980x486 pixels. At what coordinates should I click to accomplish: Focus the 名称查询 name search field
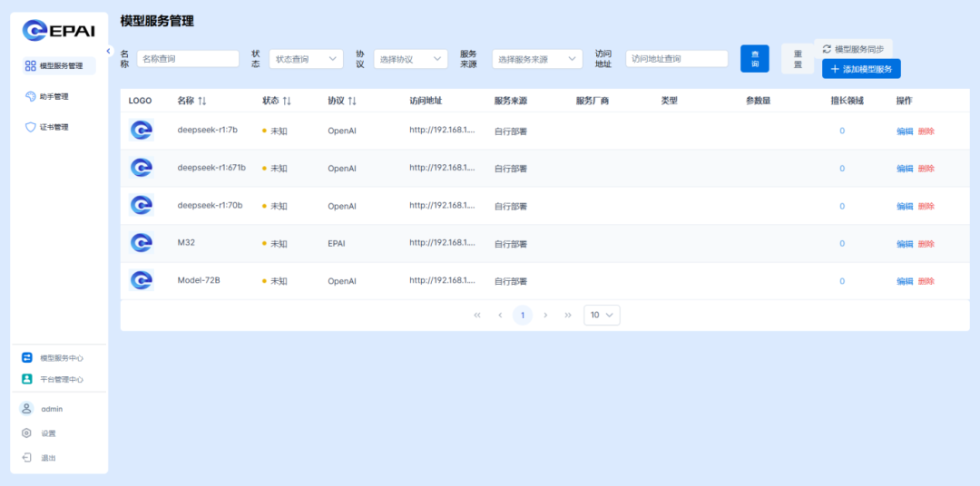[x=188, y=59]
